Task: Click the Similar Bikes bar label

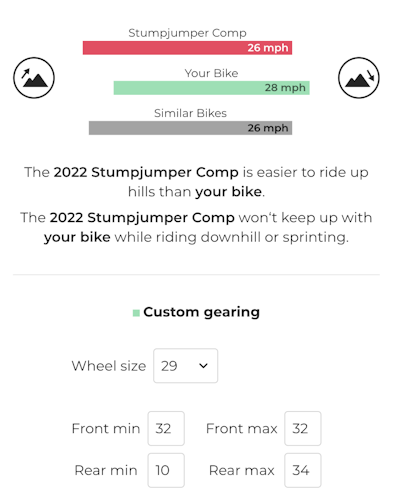Action: click(190, 113)
